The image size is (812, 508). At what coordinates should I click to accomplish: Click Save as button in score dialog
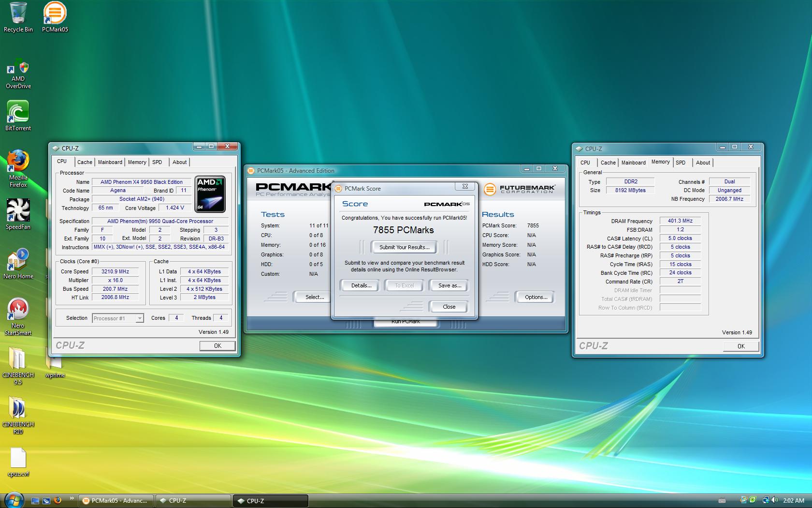(449, 285)
